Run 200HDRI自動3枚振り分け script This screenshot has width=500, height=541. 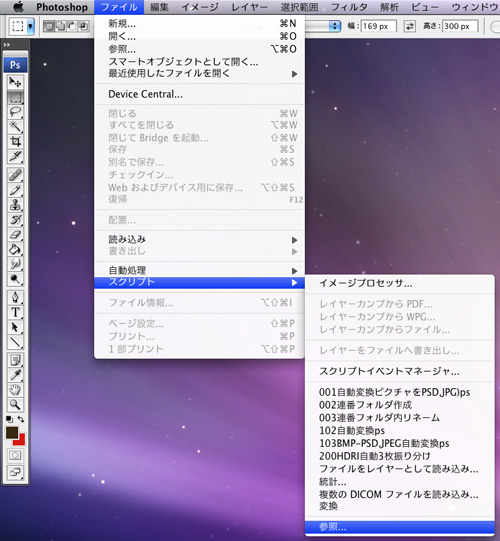400,456
